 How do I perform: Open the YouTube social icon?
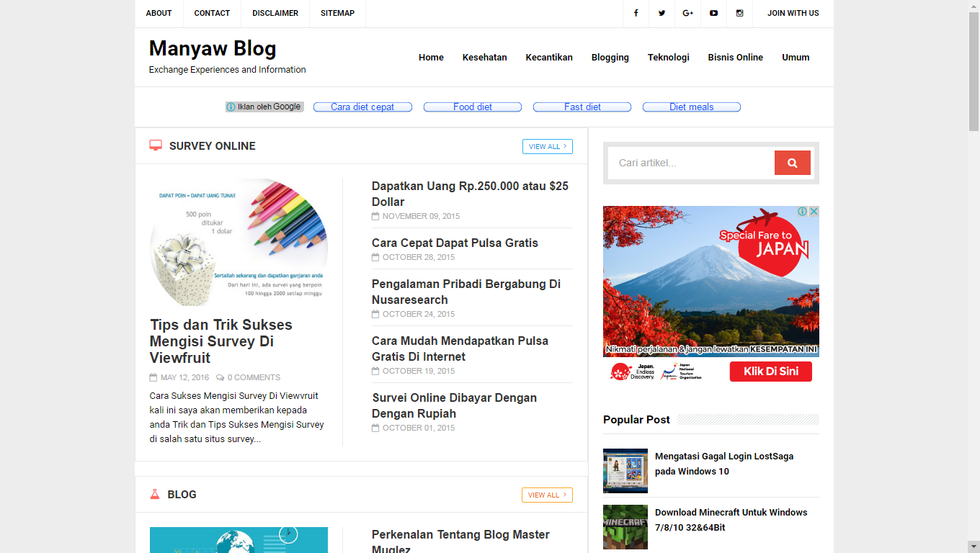pos(713,13)
